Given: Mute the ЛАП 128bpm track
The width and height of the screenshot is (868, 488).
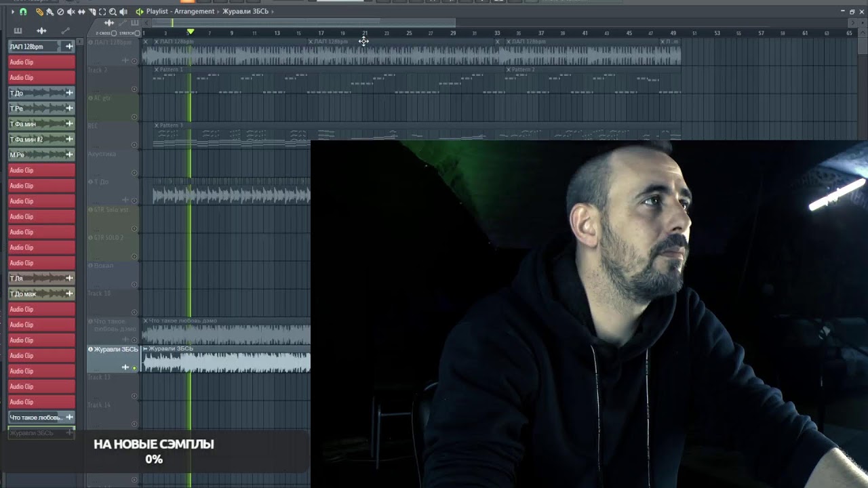Looking at the screenshot, I should pyautogui.click(x=134, y=61).
